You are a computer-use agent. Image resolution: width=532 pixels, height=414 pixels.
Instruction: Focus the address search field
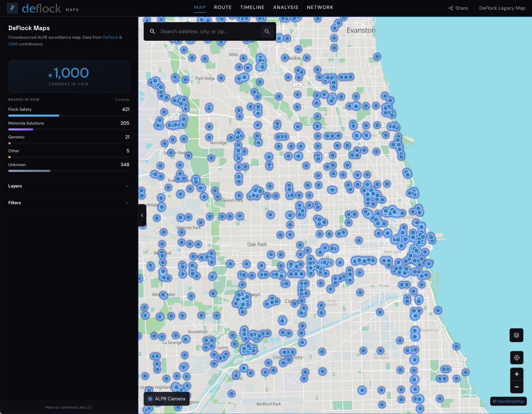click(209, 32)
